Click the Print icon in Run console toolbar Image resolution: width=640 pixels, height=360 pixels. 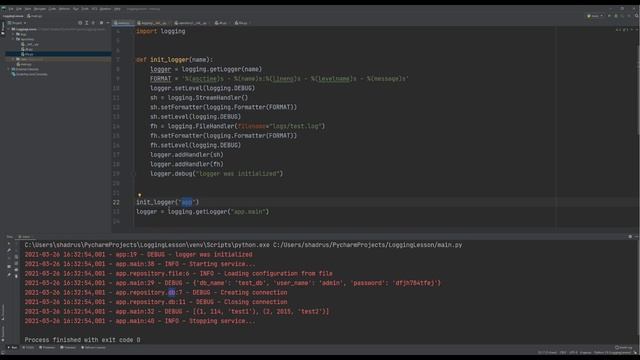tap(16, 270)
